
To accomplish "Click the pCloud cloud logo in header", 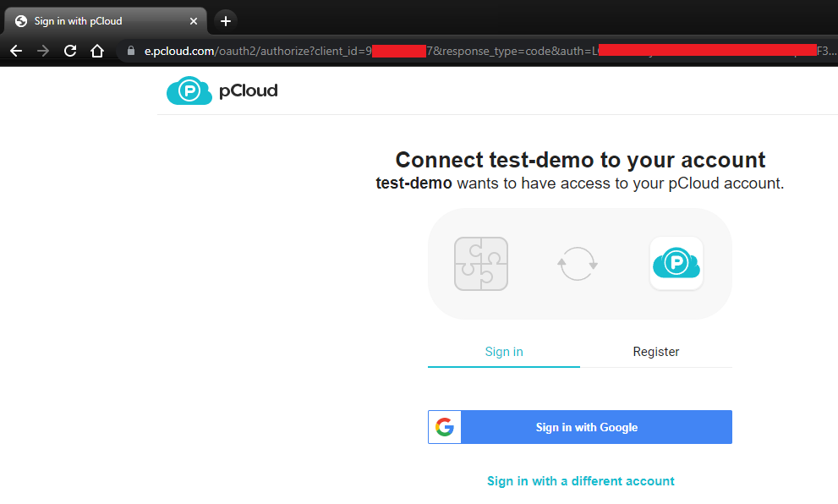I will 189,90.
